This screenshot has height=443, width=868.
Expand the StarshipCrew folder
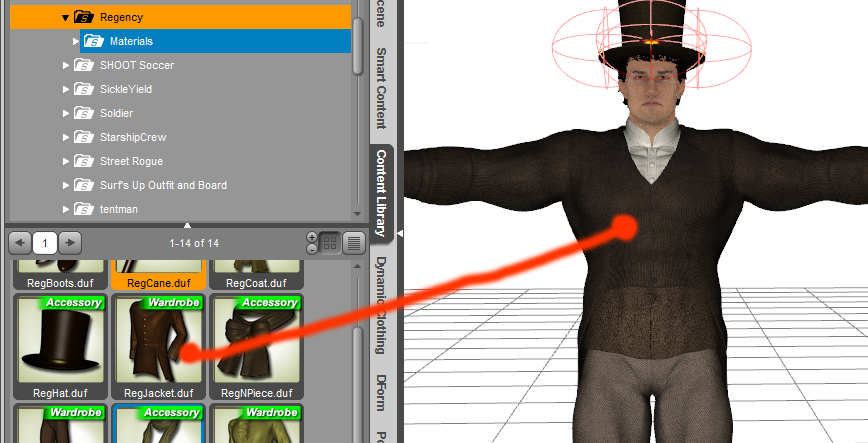point(66,137)
